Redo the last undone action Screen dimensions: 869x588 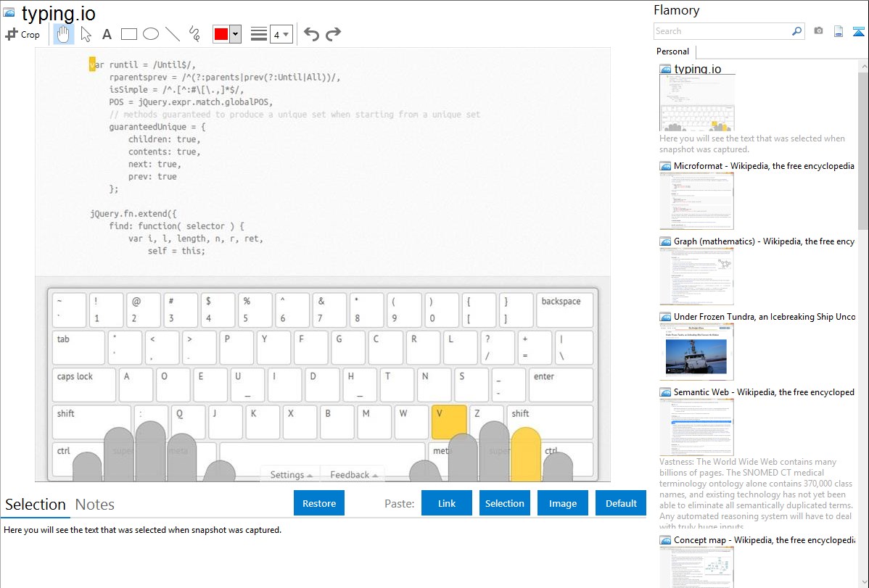[333, 34]
